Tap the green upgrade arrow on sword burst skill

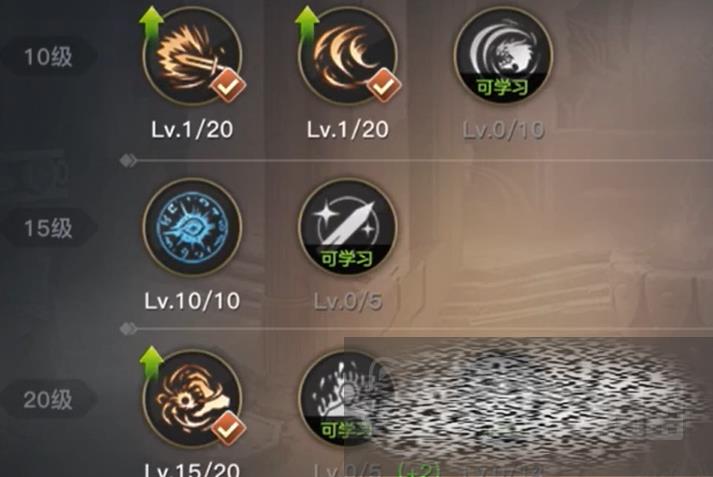(151, 26)
